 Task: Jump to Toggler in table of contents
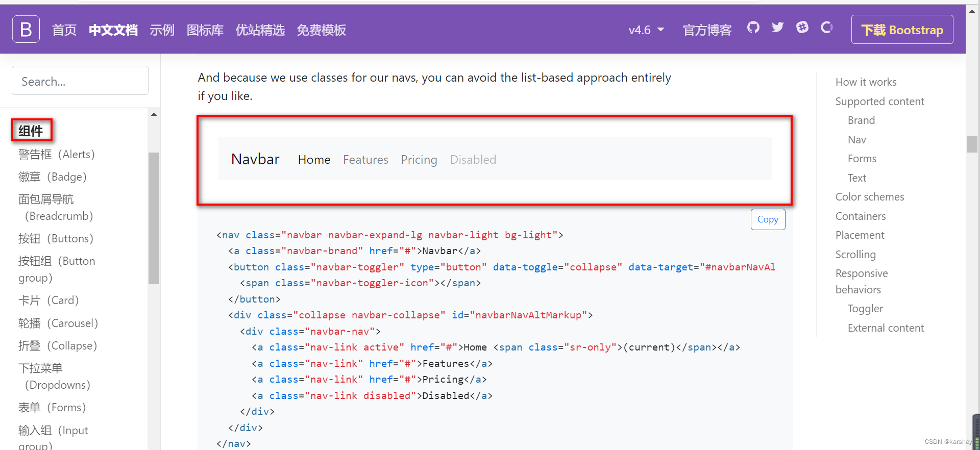click(865, 309)
